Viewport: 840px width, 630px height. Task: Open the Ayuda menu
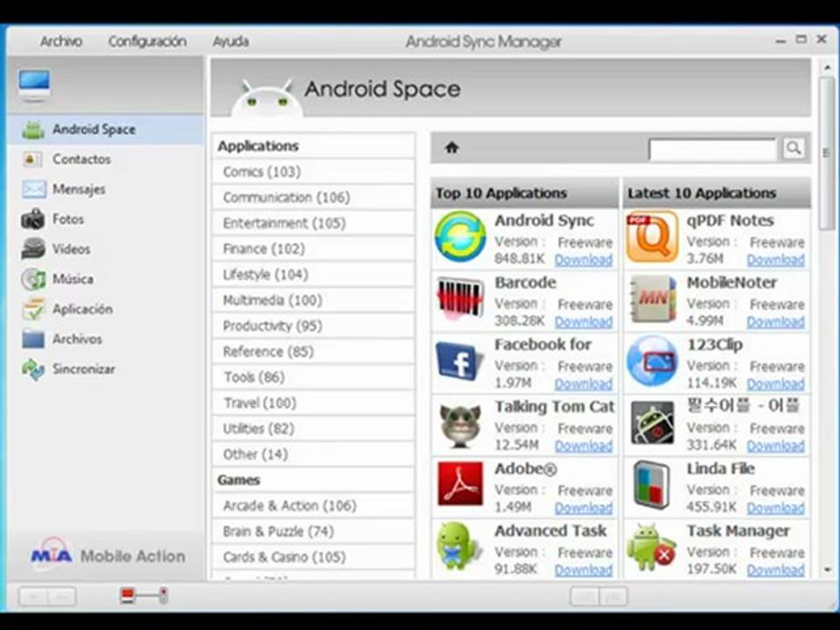tap(231, 41)
